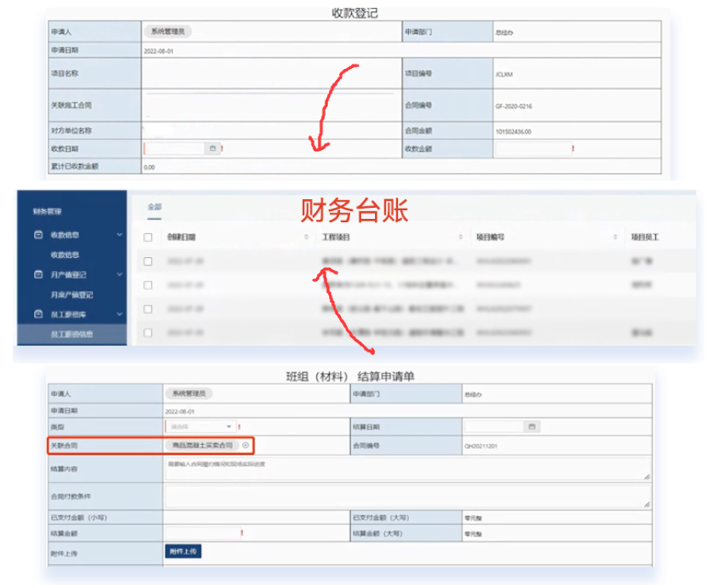Viewport: 710px width, 588px height.
Task: Check the last visible table row checkbox
Action: [x=148, y=332]
